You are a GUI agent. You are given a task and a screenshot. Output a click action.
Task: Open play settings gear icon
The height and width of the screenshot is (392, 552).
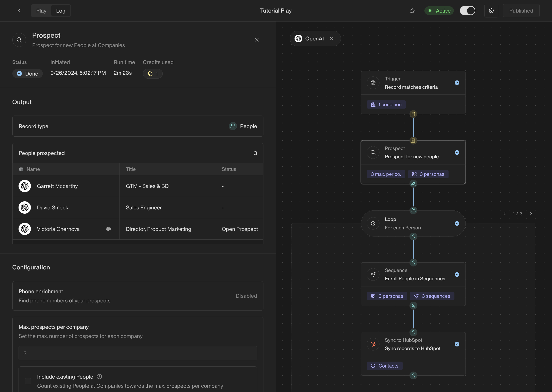tap(491, 11)
